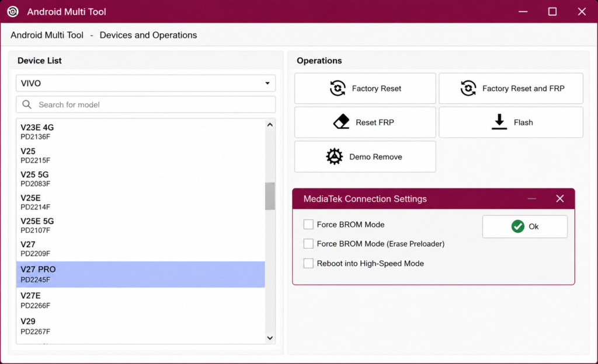Select the V25 5G device
This screenshot has height=364, width=598.
coord(141,178)
